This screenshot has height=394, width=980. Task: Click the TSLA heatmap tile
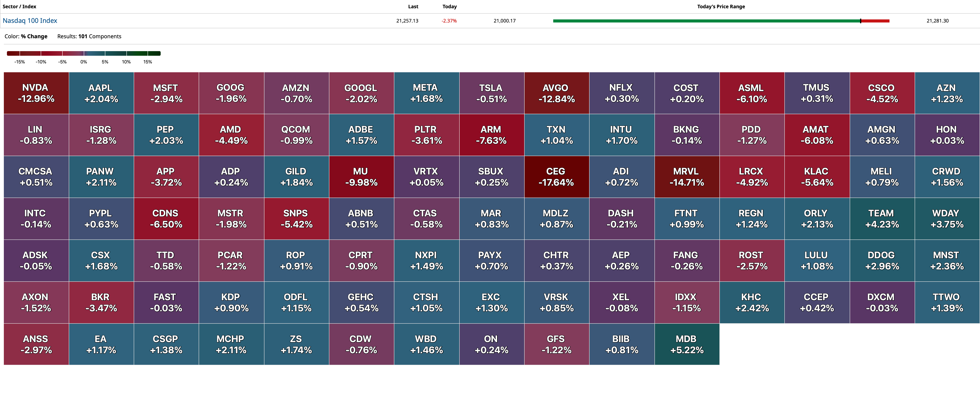tap(491, 93)
